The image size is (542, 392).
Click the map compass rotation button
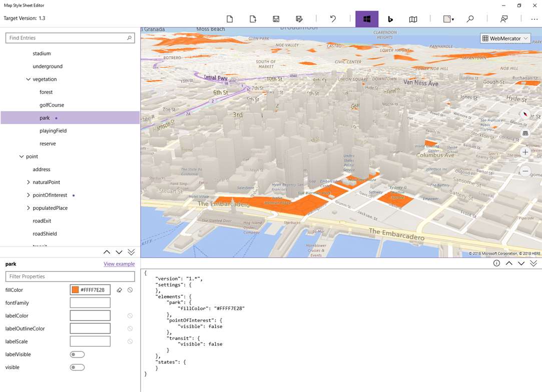point(525,113)
